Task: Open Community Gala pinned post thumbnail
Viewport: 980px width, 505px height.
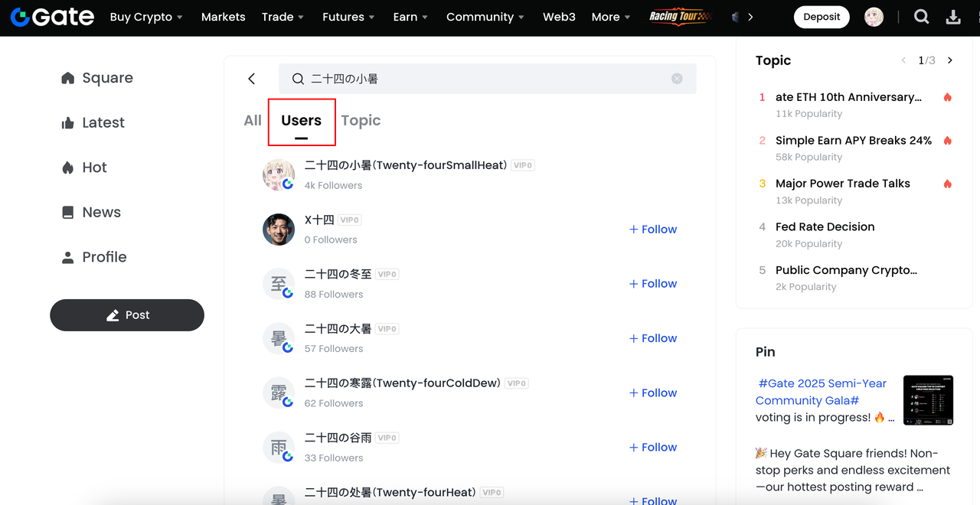Action: click(x=928, y=400)
